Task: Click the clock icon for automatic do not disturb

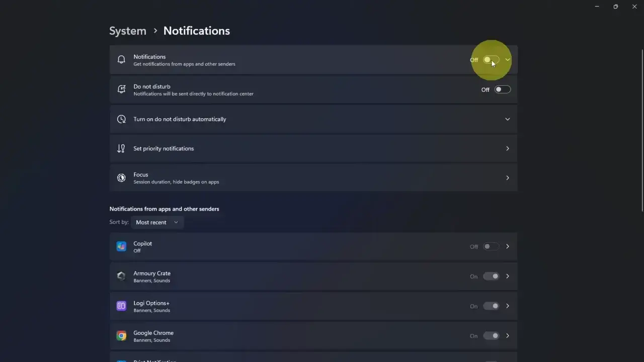Action: pos(121,119)
